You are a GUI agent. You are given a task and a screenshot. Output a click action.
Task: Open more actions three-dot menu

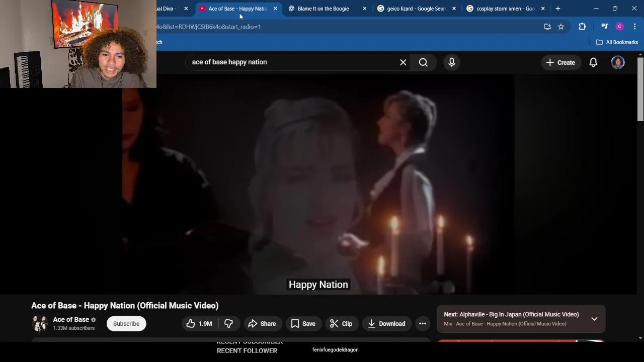(423, 324)
